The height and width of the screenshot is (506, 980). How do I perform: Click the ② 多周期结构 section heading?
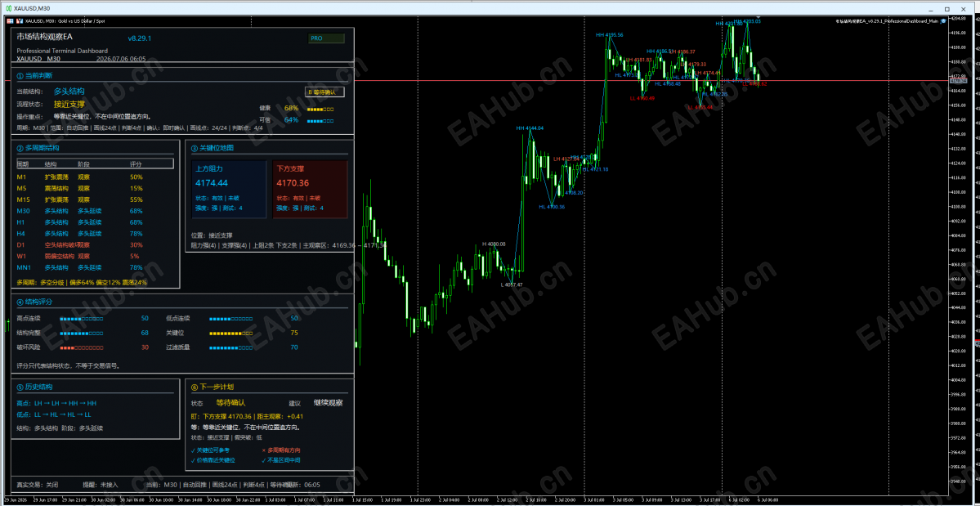point(38,148)
